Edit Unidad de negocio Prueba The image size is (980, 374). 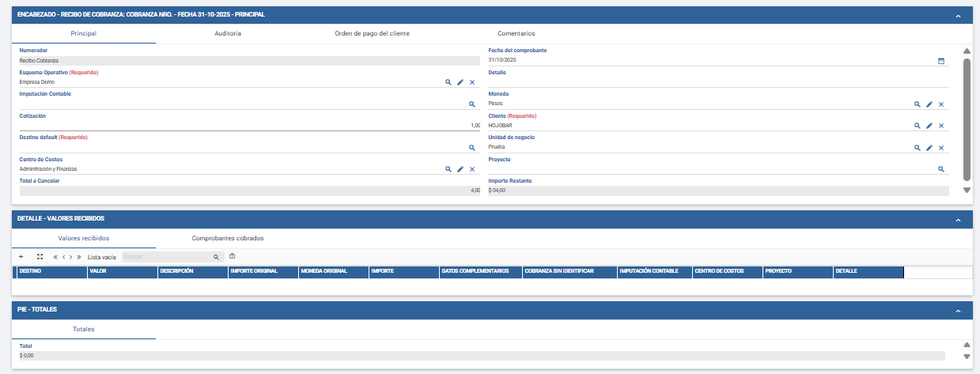pyautogui.click(x=929, y=148)
